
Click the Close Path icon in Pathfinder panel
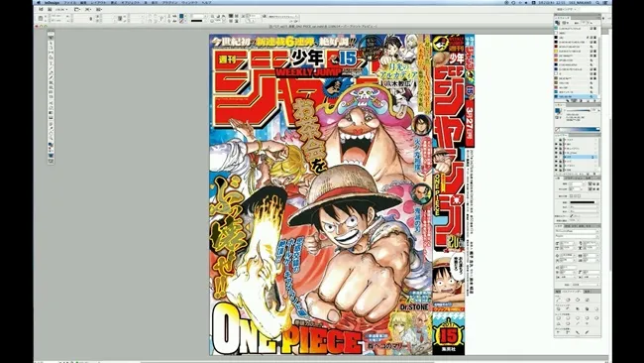point(578,300)
